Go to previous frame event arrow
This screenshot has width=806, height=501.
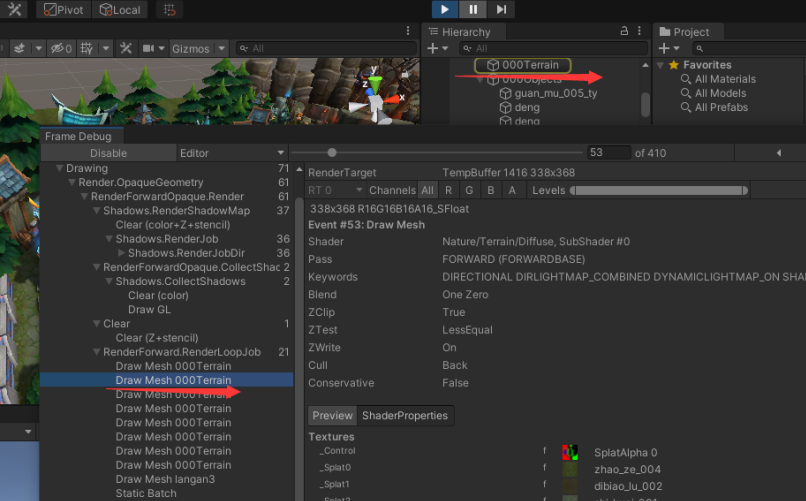779,153
